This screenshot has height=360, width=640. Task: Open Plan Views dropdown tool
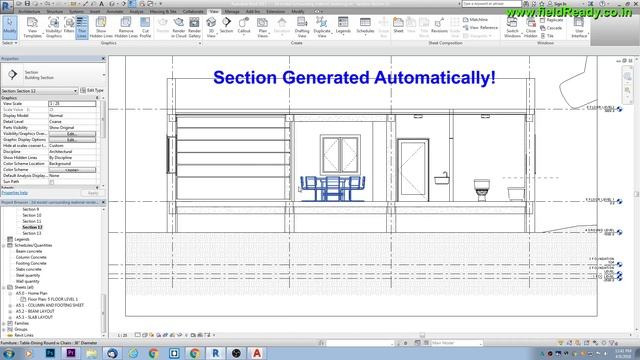[262, 27]
